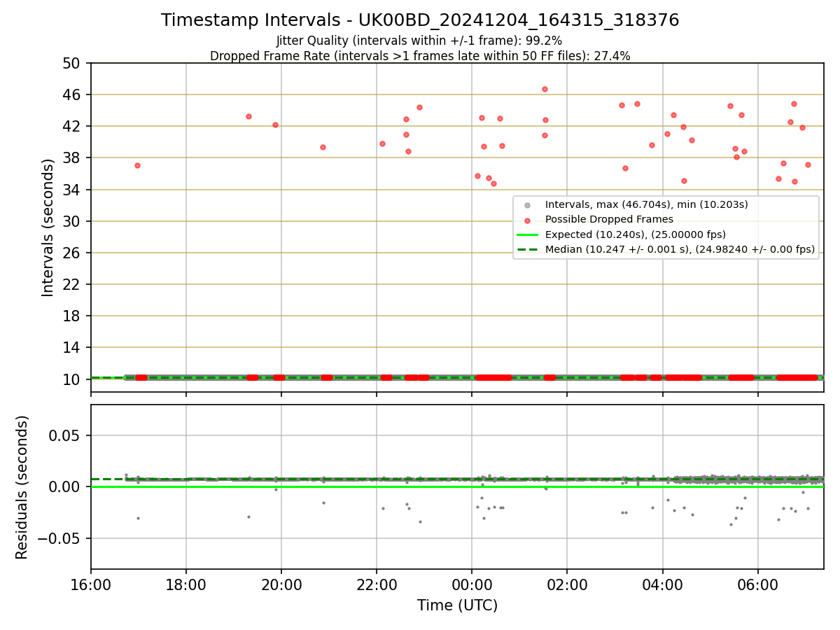
Task: Select legend entry 'Possible Dropped Frames'
Action: click(x=609, y=219)
